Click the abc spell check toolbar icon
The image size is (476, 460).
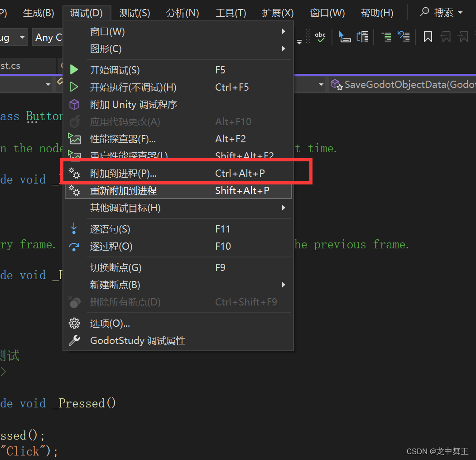coord(320,37)
